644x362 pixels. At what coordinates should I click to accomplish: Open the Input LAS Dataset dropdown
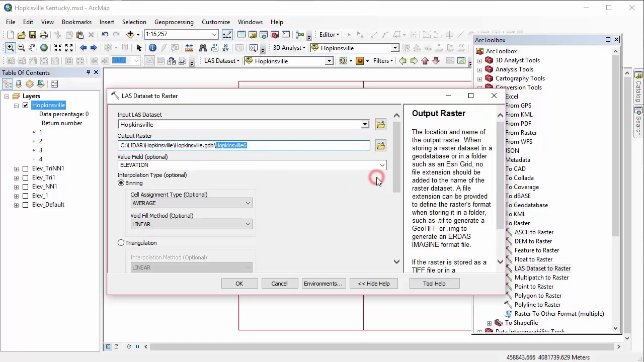click(x=365, y=125)
